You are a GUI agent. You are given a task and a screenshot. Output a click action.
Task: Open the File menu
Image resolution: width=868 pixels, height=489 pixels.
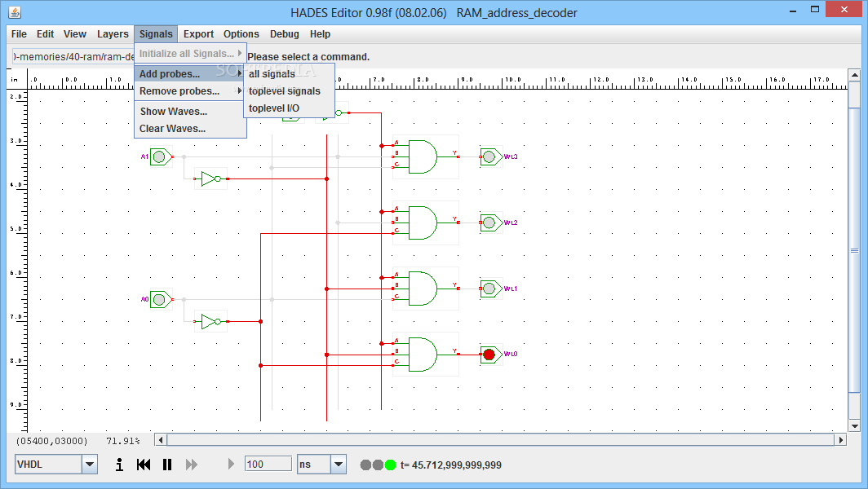(x=19, y=33)
